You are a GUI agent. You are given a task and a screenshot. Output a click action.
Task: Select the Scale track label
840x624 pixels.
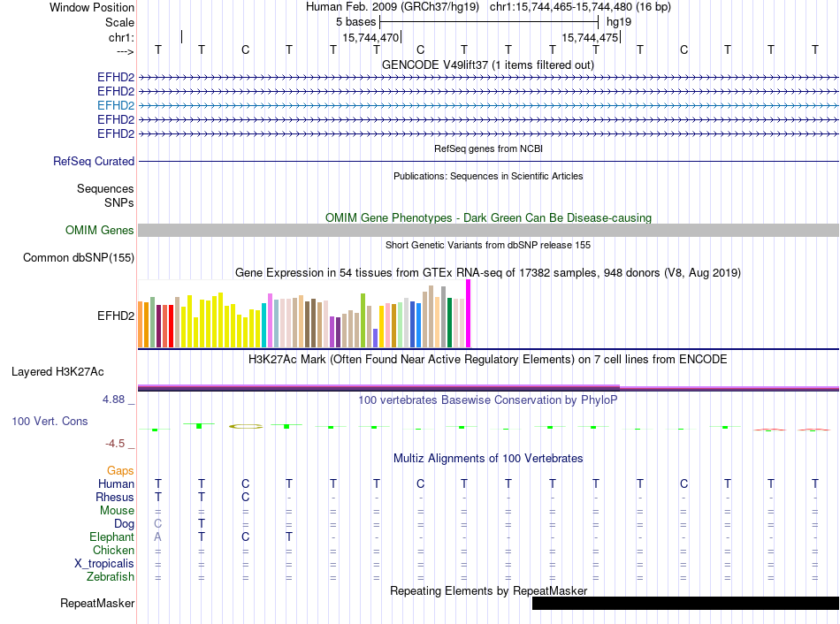click(119, 22)
